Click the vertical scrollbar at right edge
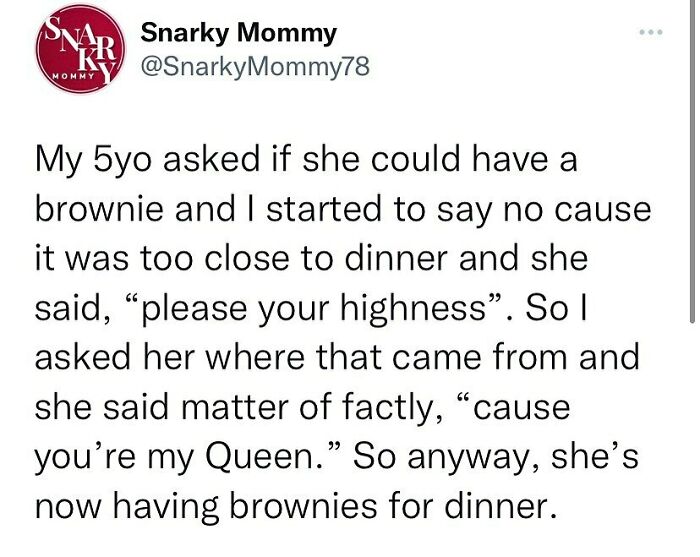Image resolution: width=700 pixels, height=557 pixels. [x=692, y=161]
